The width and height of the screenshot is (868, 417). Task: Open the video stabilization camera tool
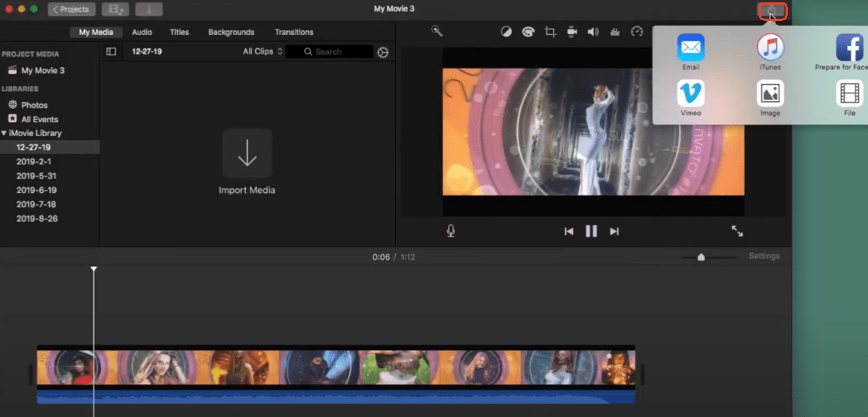(572, 32)
